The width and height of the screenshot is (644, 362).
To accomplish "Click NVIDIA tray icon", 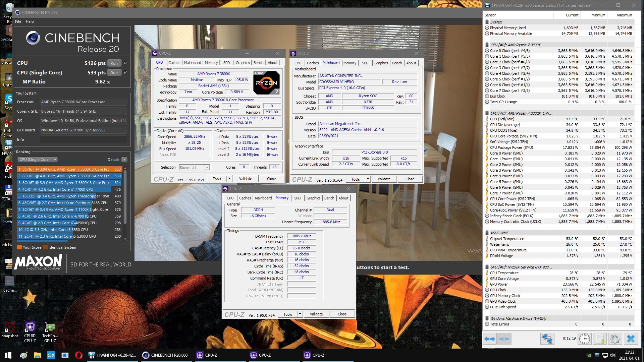I will tap(589, 355).
